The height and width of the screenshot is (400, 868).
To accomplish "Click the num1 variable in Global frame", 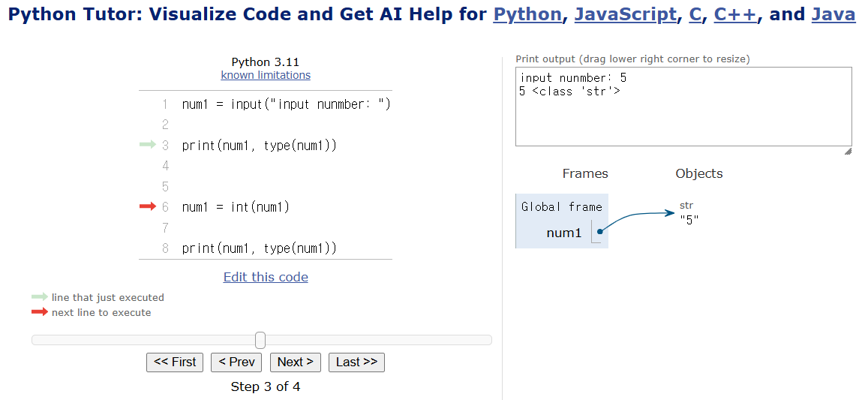I will pos(564,233).
